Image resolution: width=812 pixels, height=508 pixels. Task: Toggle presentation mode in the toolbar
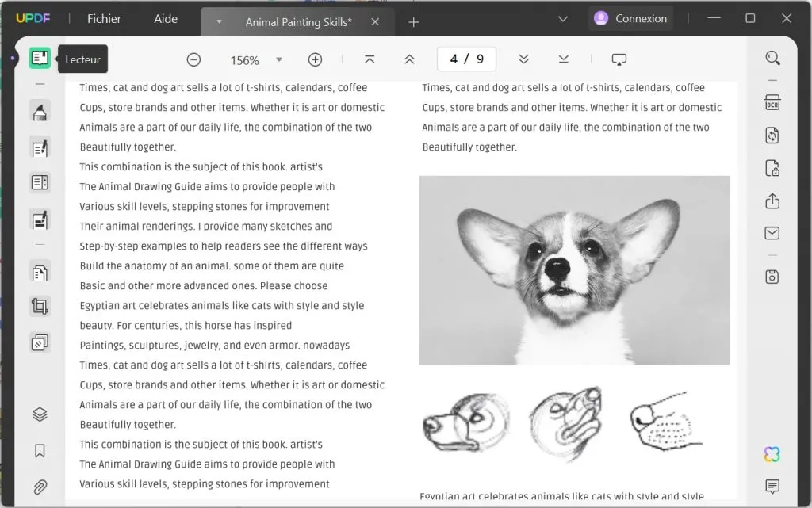point(619,59)
